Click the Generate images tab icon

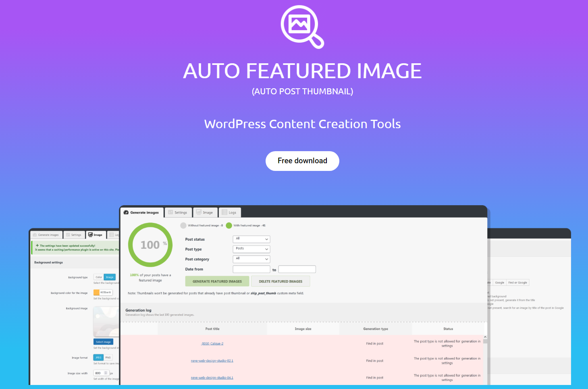click(126, 212)
